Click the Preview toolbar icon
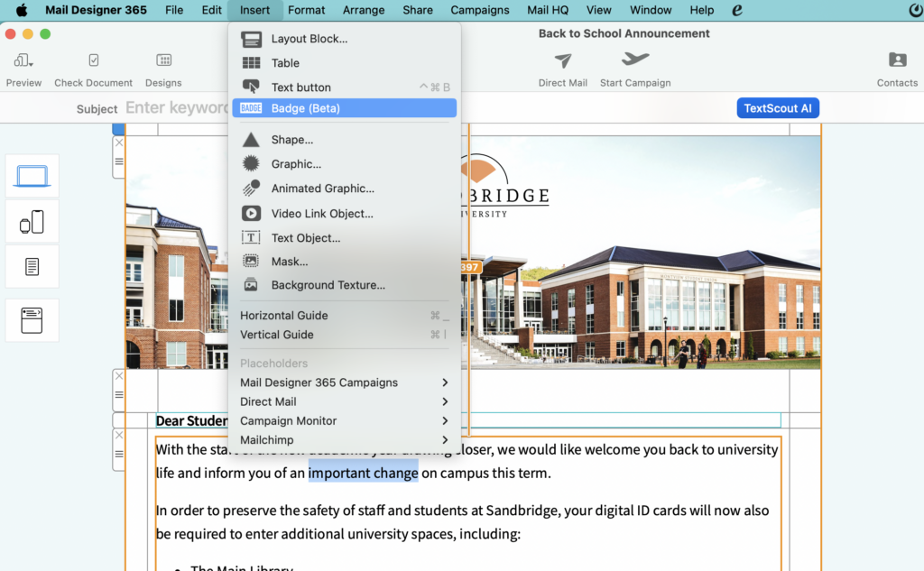The image size is (924, 571). pyautogui.click(x=23, y=60)
